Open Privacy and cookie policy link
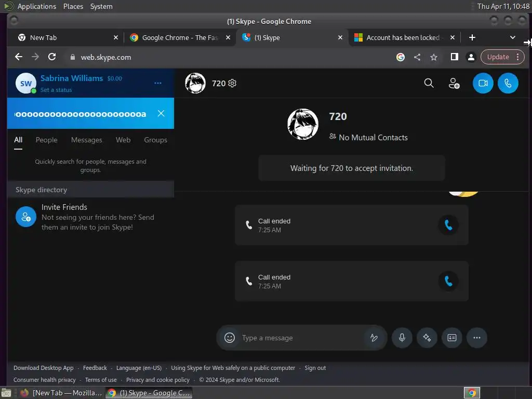This screenshot has width=532, height=399. pyautogui.click(x=158, y=380)
